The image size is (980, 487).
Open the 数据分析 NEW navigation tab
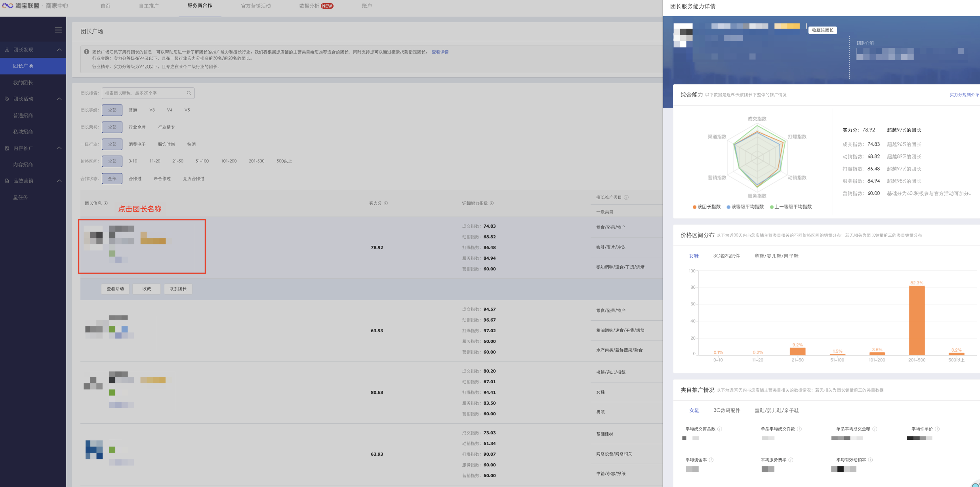click(316, 6)
